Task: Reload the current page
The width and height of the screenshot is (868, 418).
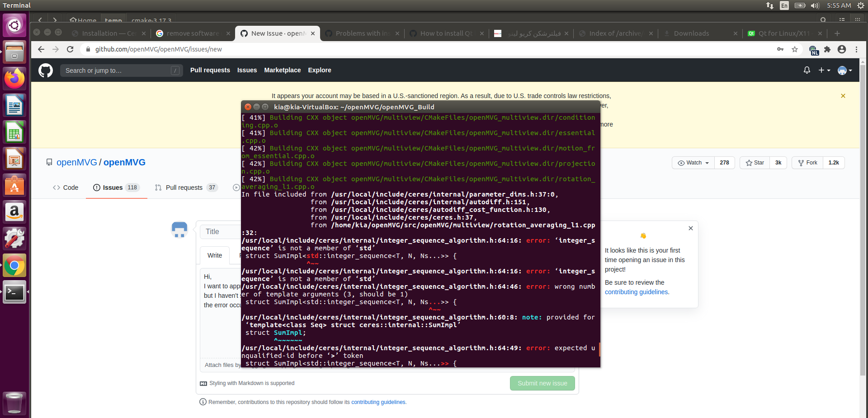Action: tap(70, 49)
